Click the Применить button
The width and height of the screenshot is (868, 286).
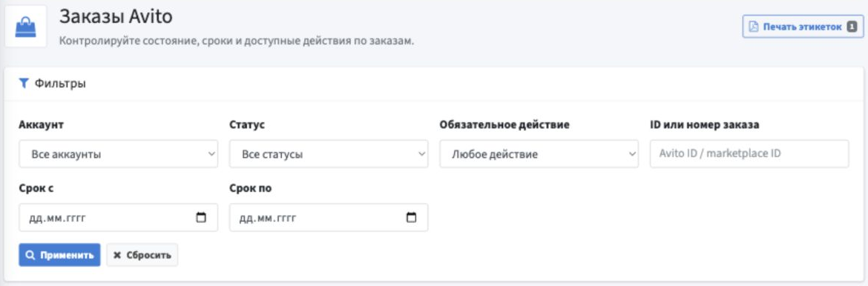[x=60, y=255]
